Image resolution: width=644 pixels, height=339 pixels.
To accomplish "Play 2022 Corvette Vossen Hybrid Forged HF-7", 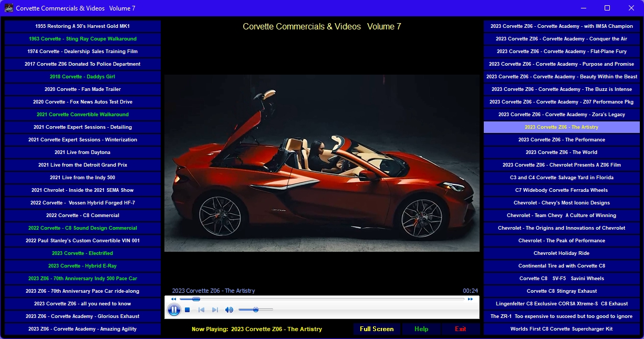I will [x=82, y=203].
